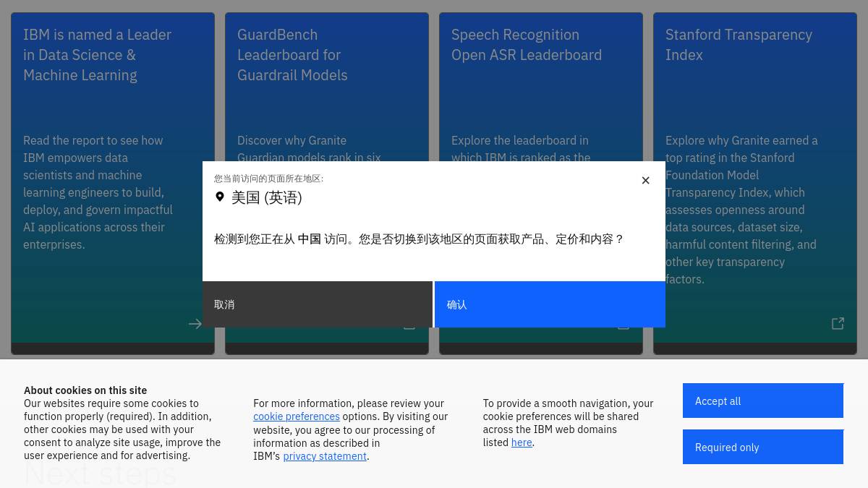868x488 pixels.
Task: Select the 美国 (英语) region text
Action: [x=267, y=197]
